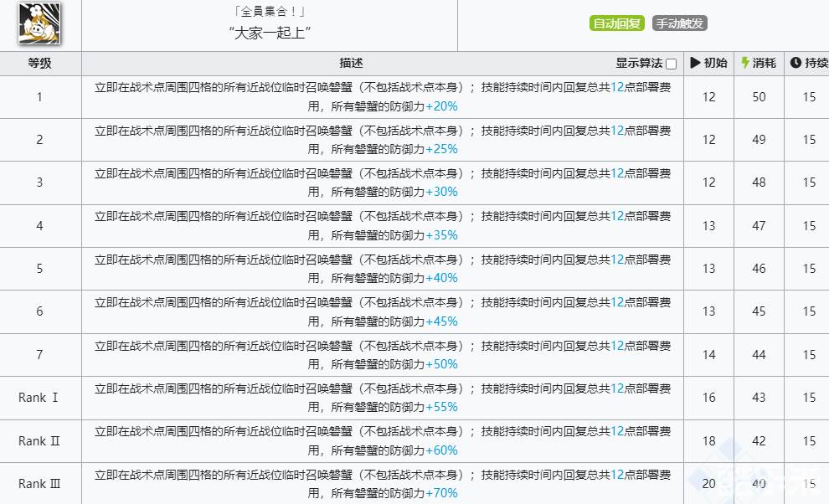Viewport: 829px width, 504px height.
Task: Click the 描述 column header
Action: (x=351, y=64)
